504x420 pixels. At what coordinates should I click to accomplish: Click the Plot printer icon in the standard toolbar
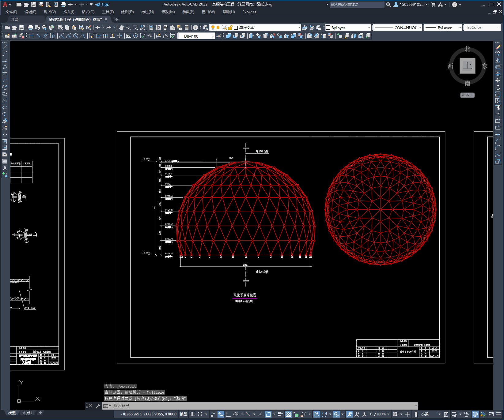(x=30, y=28)
